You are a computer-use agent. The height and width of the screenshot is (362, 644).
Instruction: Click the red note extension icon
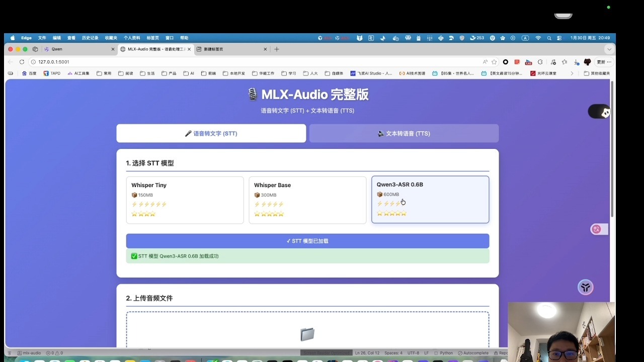(x=517, y=62)
